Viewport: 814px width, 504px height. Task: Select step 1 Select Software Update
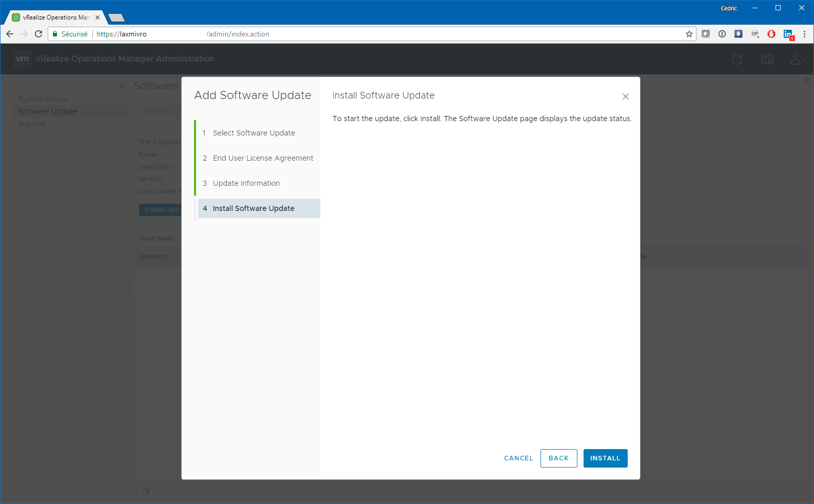[x=254, y=133]
